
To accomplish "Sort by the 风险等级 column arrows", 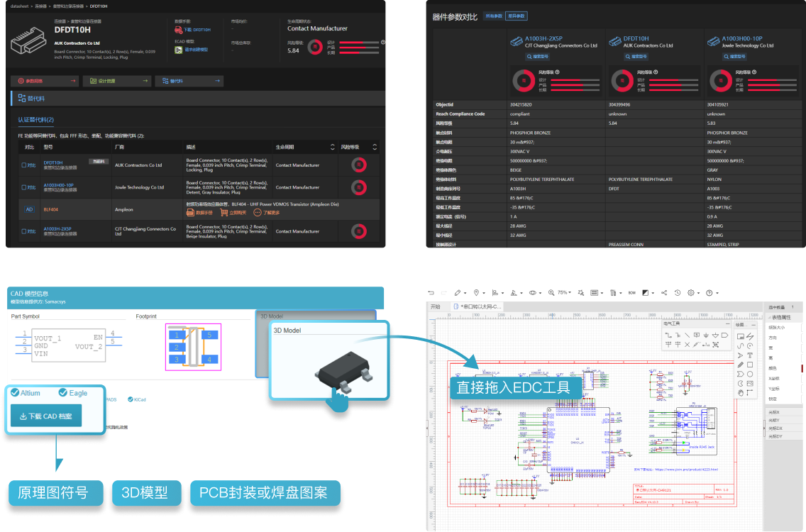I will coord(374,147).
